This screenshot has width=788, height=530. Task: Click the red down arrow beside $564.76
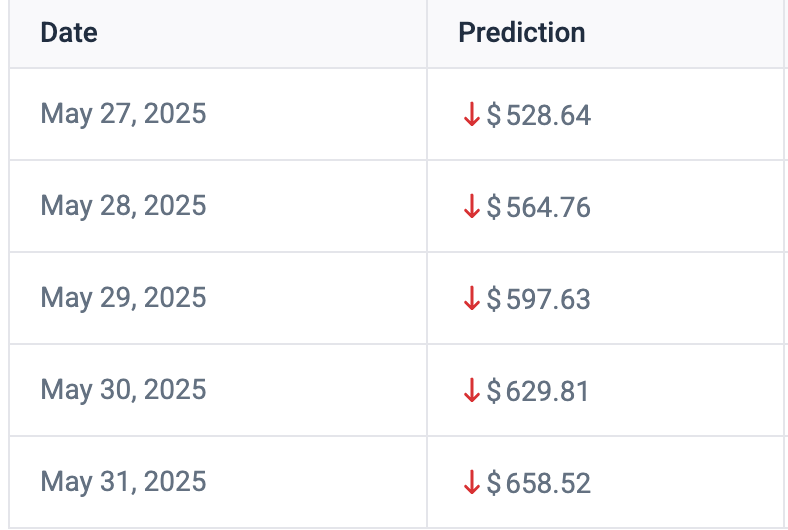(471, 206)
